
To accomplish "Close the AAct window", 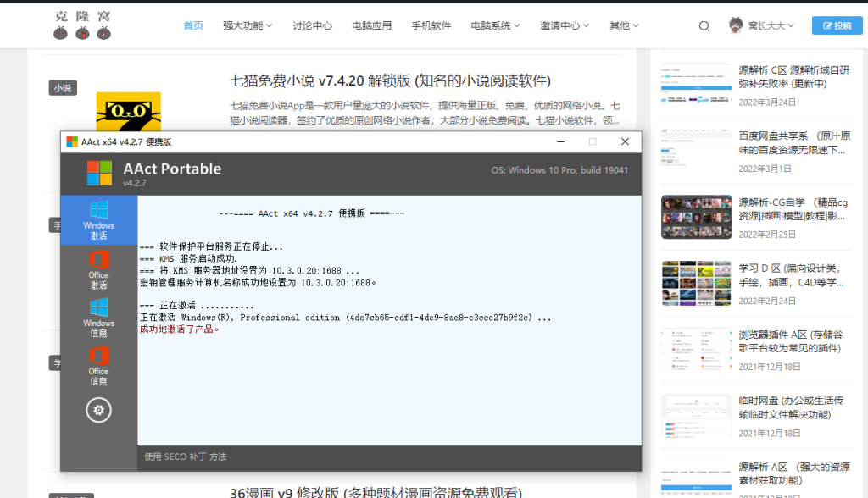I will pos(625,141).
